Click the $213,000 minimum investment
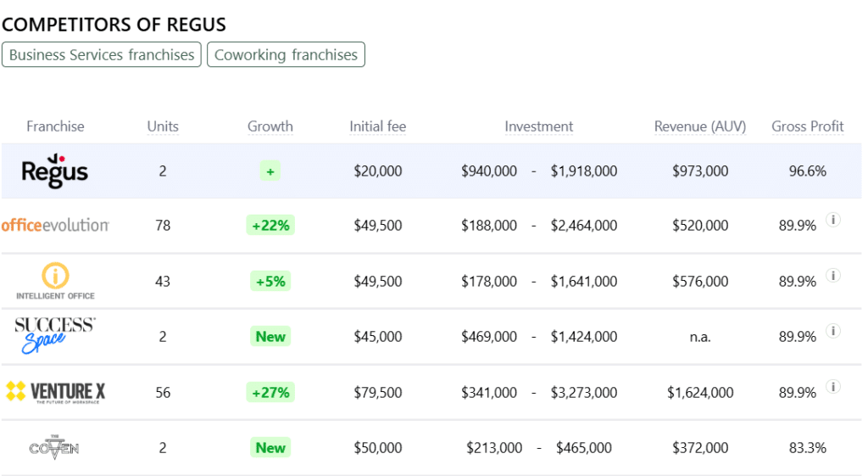The height and width of the screenshot is (476, 868). pos(494,447)
